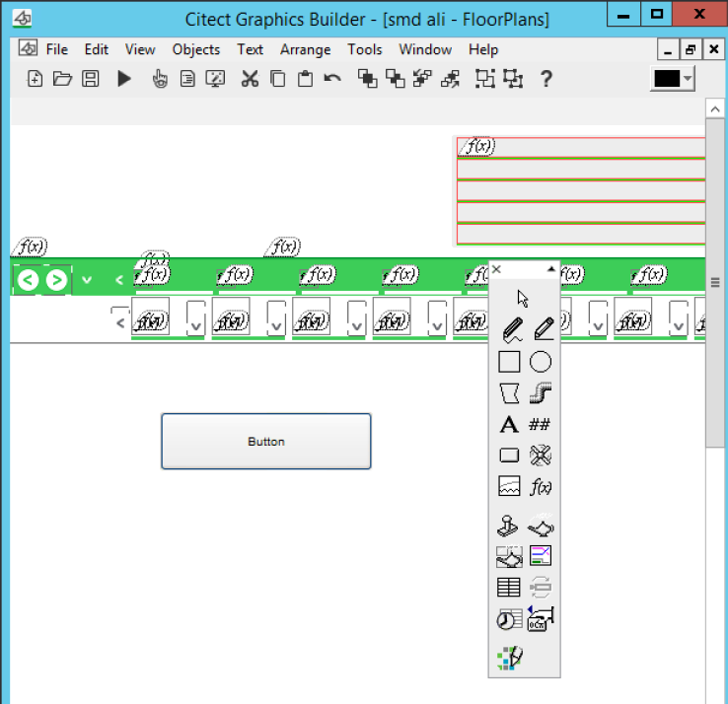Open the Arrange menu
This screenshot has width=728, height=704.
(x=305, y=49)
